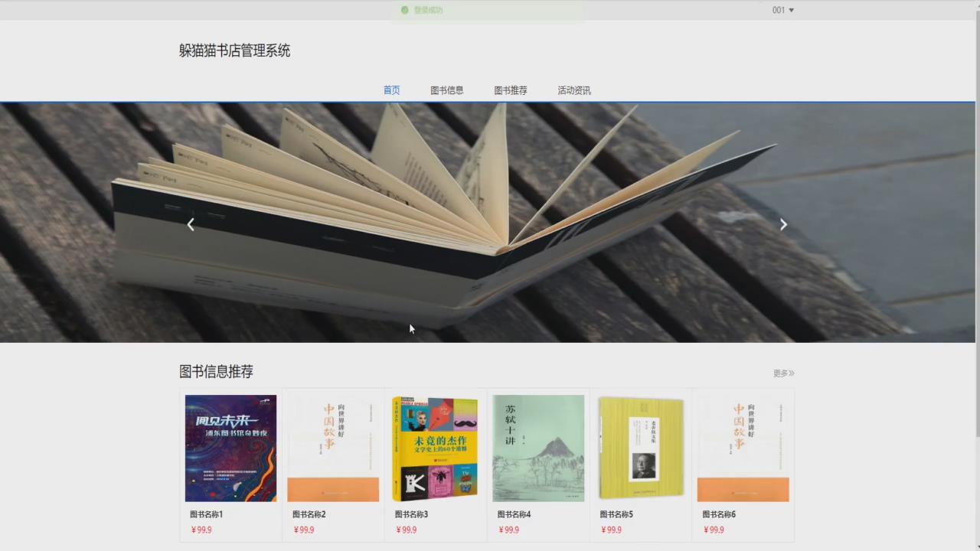Click the carousel previous arrow
The height and width of the screenshot is (551, 980).
point(191,223)
